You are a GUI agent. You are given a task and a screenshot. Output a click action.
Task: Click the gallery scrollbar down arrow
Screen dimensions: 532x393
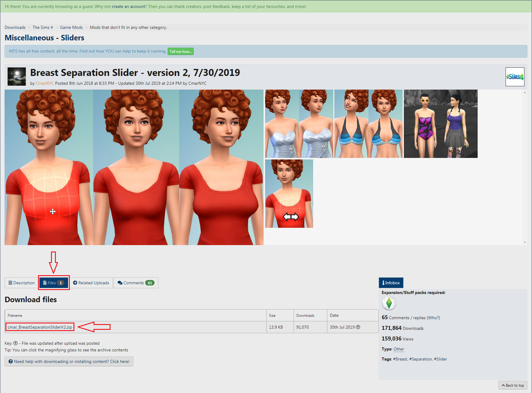[525, 242]
